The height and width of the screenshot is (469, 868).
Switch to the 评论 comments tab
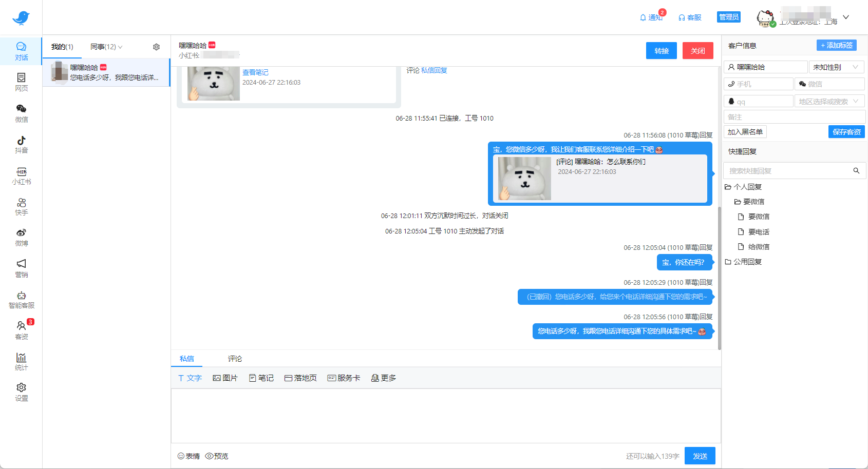[x=234, y=359]
